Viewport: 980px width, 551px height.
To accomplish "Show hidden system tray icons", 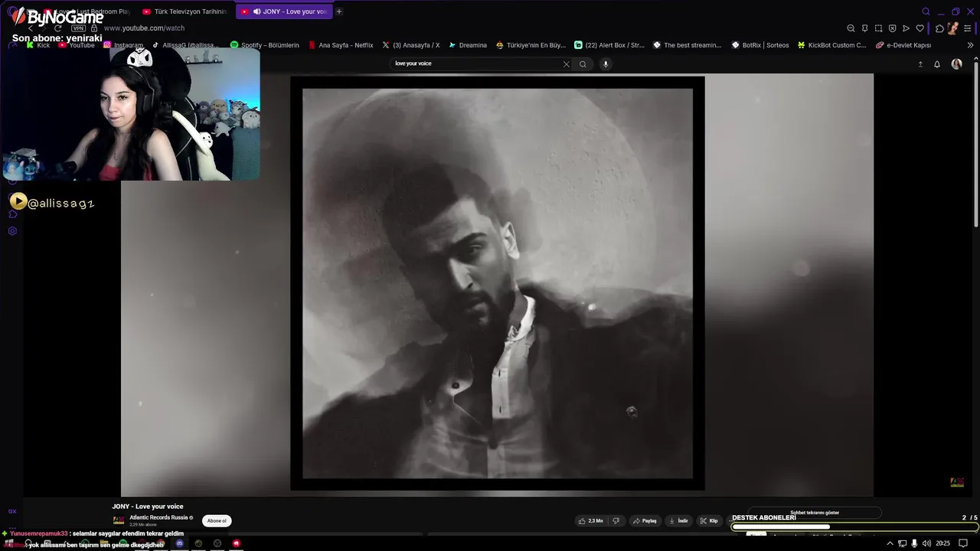I will point(890,543).
